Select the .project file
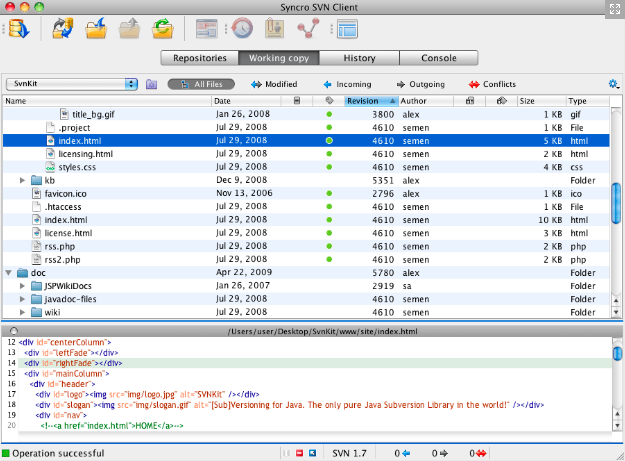625x461 pixels. click(x=306, y=128)
